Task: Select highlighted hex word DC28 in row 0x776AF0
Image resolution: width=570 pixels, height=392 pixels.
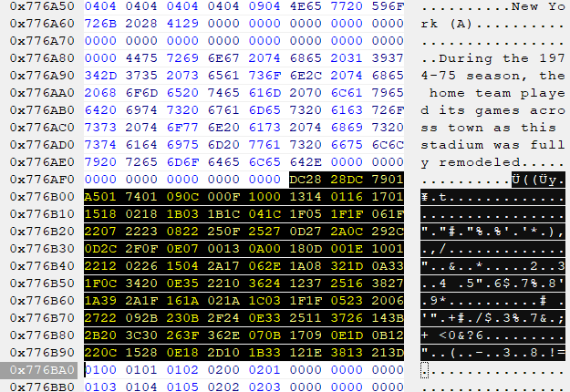Action: pyautogui.click(x=306, y=180)
